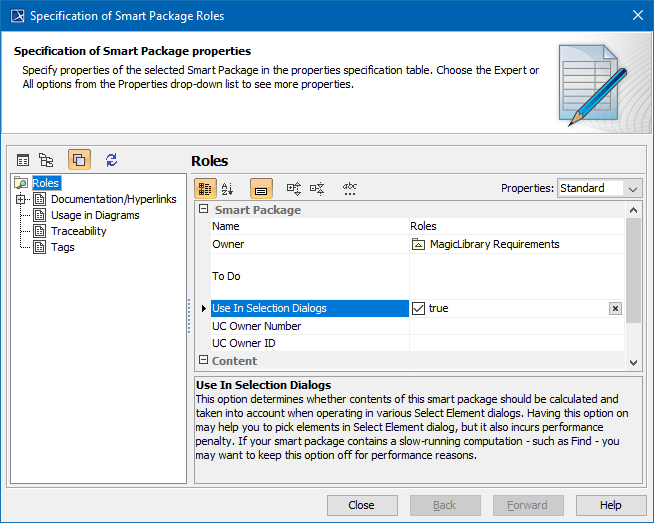Click the tree structure icon above tree

tap(46, 160)
